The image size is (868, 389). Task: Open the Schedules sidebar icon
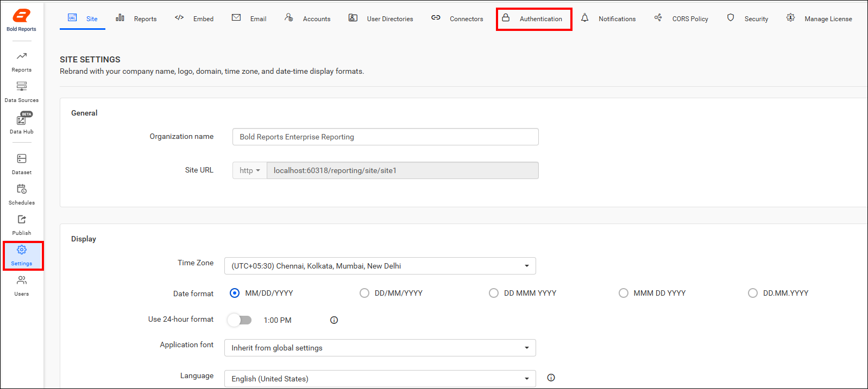tap(22, 189)
